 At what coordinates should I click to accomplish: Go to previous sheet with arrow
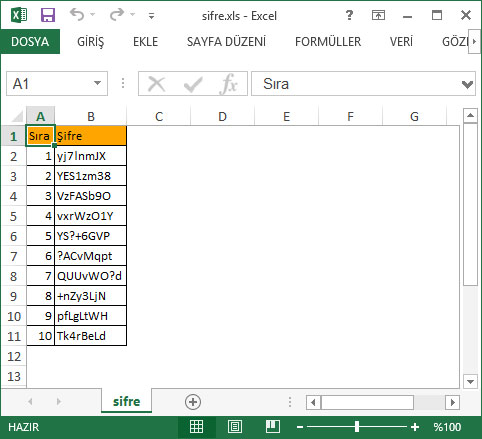click(x=30, y=402)
